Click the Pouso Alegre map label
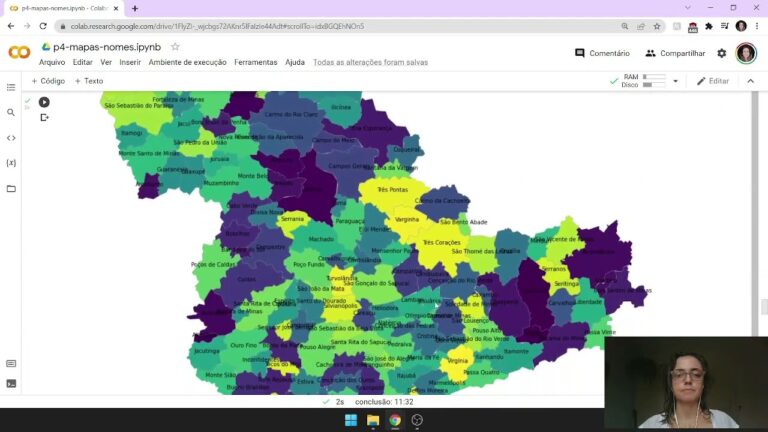The width and height of the screenshot is (768, 432). pyautogui.click(x=317, y=347)
